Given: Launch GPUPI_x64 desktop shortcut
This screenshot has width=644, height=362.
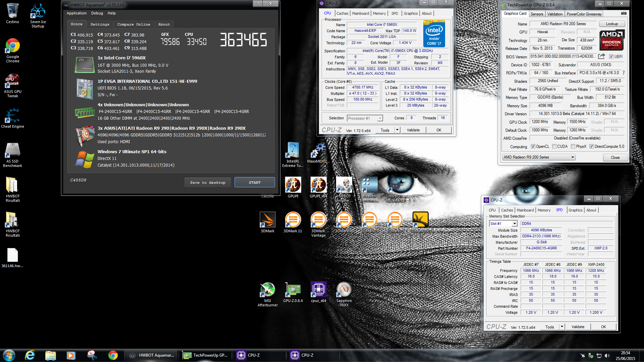Looking at the screenshot, I should (318, 187).
